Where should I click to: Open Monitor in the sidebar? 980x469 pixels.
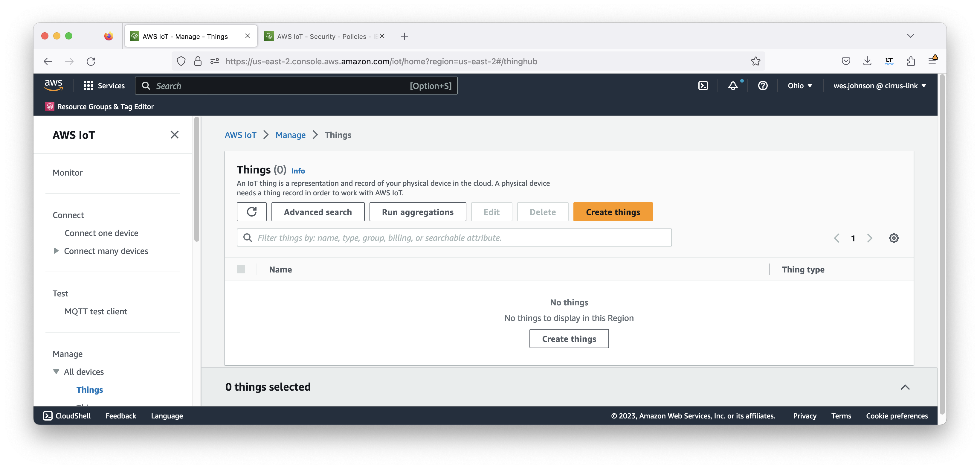click(x=67, y=173)
